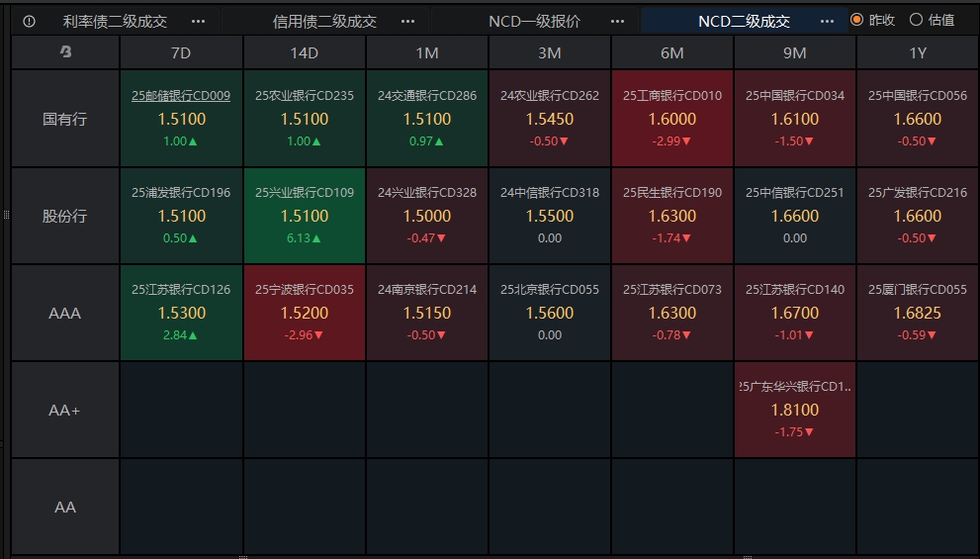The image size is (980, 559).
Task: Open the 利率债二级成交 tab
Action: click(115, 21)
